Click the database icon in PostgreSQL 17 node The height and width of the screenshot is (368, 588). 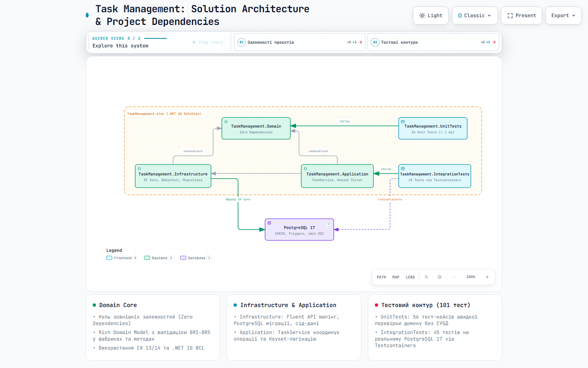(x=269, y=223)
